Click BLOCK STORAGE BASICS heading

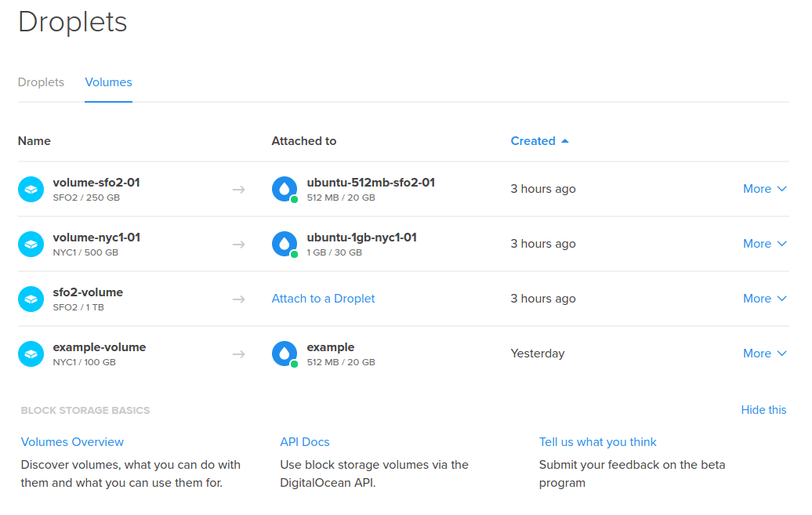pyautogui.click(x=85, y=410)
